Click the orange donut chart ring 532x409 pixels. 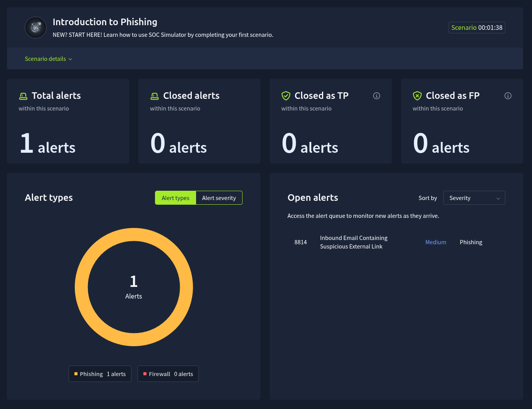pyautogui.click(x=134, y=235)
